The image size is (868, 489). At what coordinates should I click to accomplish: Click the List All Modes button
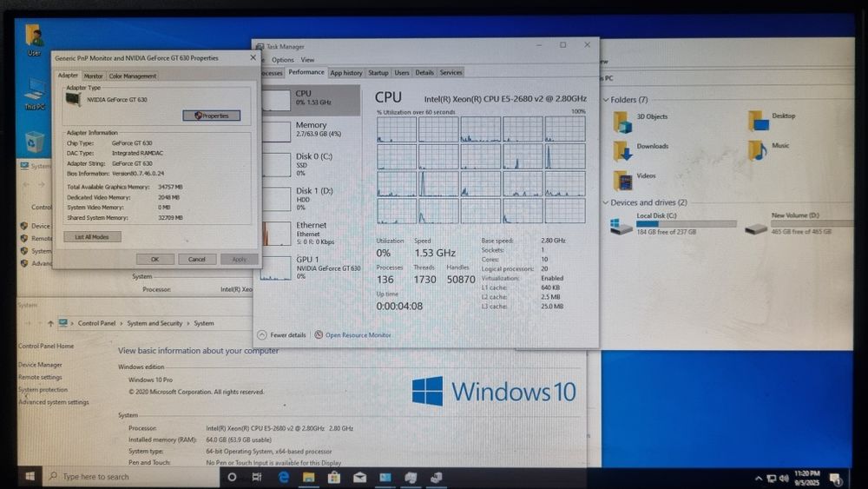(x=92, y=237)
